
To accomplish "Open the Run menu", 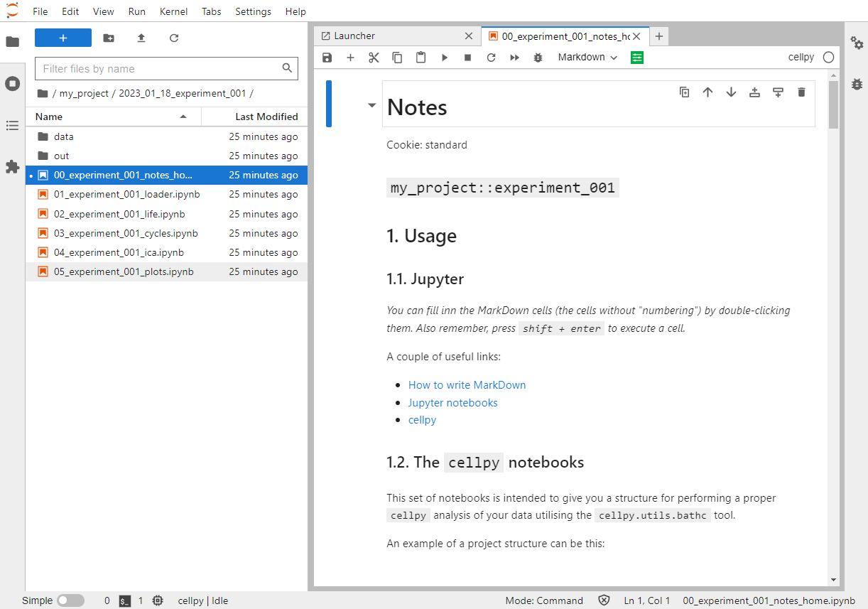I will 137,11.
